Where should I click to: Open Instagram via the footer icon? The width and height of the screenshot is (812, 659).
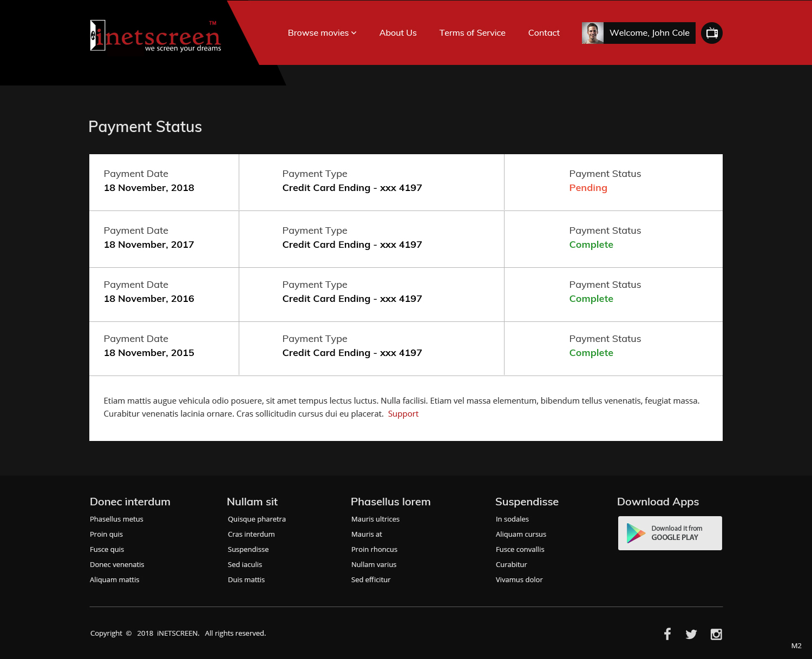pyautogui.click(x=716, y=634)
